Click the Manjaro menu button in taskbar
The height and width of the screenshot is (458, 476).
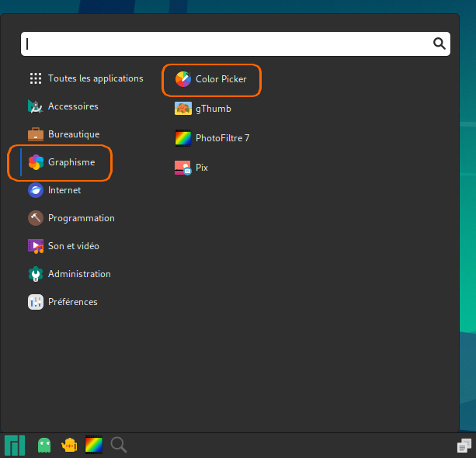(15, 446)
